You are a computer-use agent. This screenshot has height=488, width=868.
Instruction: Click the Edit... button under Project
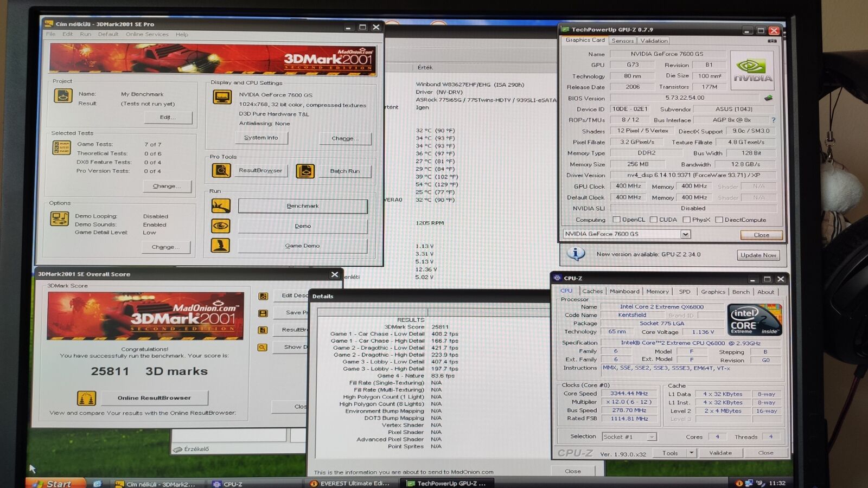pos(168,117)
